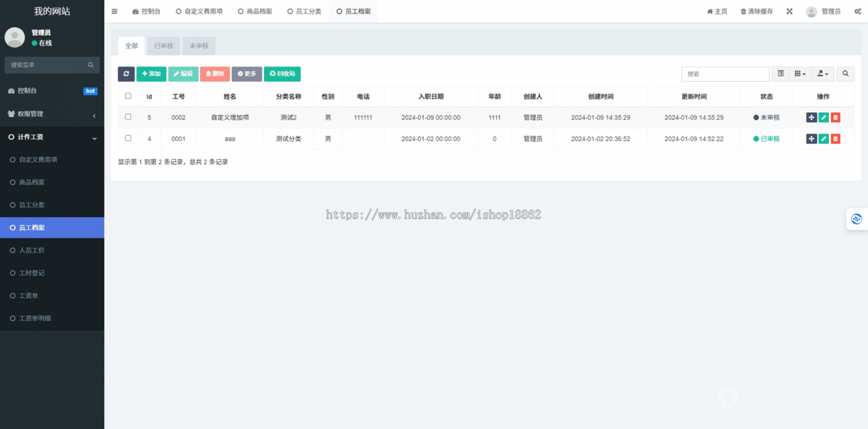The image size is (868, 429).
Task: Open the export dropdown above the table
Action: (822, 74)
